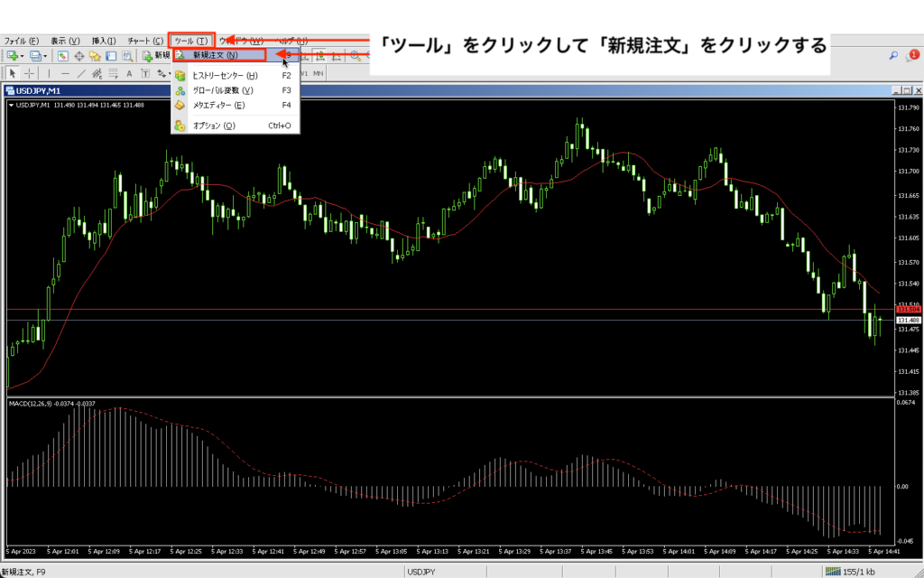Click the new chart toolbar icon
Image resolution: width=924 pixels, height=578 pixels.
pyautogui.click(x=12, y=55)
